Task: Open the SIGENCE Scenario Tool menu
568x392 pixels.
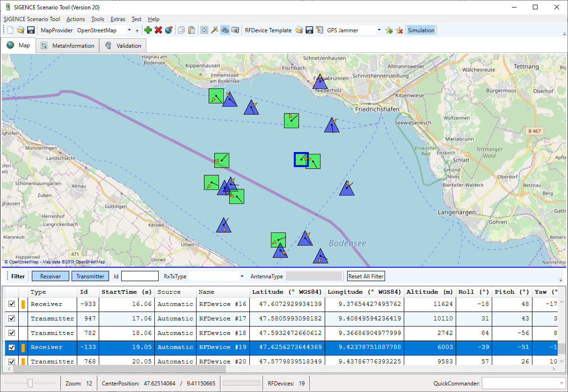Action: point(32,19)
